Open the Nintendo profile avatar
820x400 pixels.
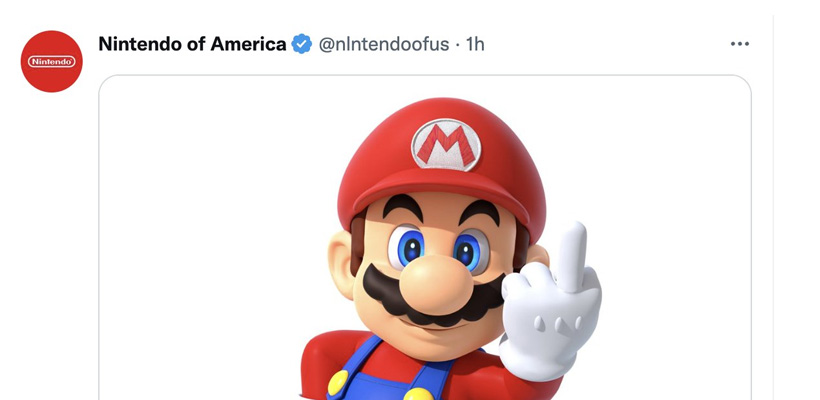[51, 61]
